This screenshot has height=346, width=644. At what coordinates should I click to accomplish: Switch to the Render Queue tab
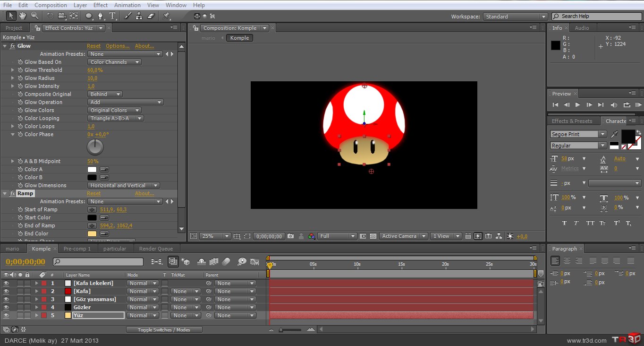pos(155,249)
